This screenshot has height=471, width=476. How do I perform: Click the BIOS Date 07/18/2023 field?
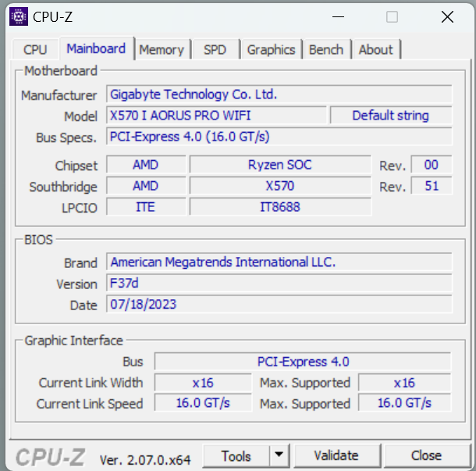coord(279,304)
